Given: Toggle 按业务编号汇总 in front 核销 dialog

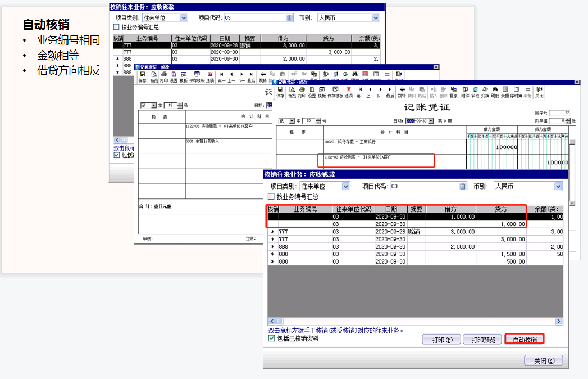Looking at the screenshot, I should pyautogui.click(x=271, y=196).
